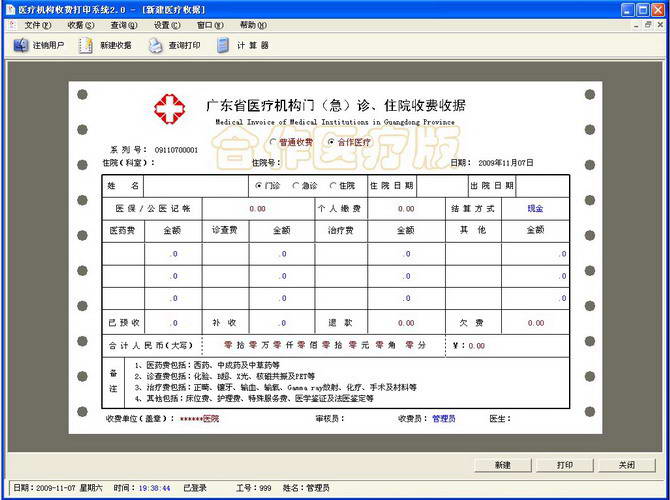
Task: Click first row amount under 医药费
Action: (x=173, y=254)
